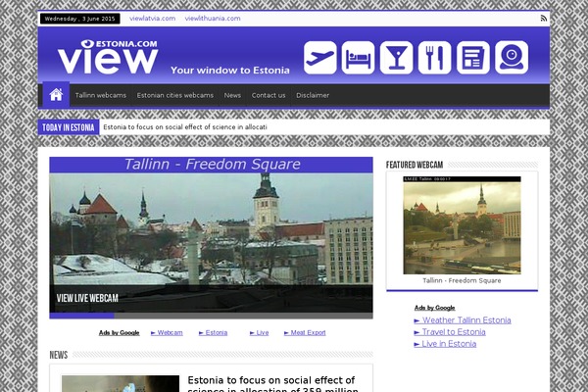Open the flights airplane icon
This screenshot has height=392, width=588.
319,58
